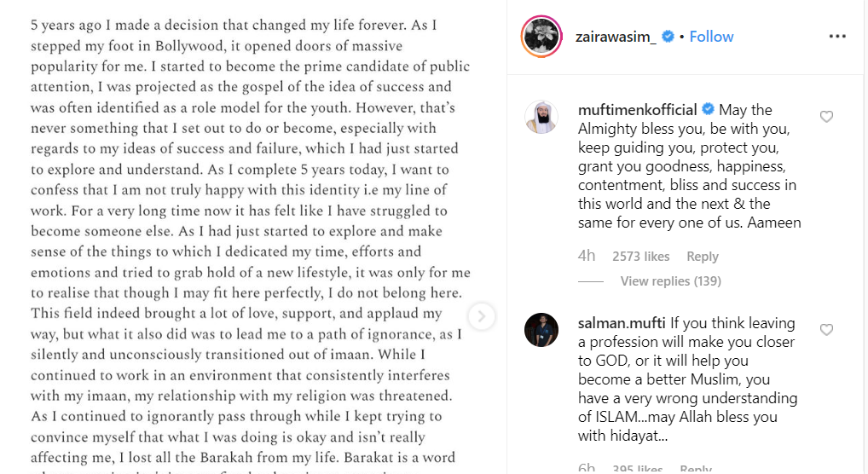This screenshot has width=868, height=474.
Task: Open salman.mufti username link
Action: coord(622,323)
